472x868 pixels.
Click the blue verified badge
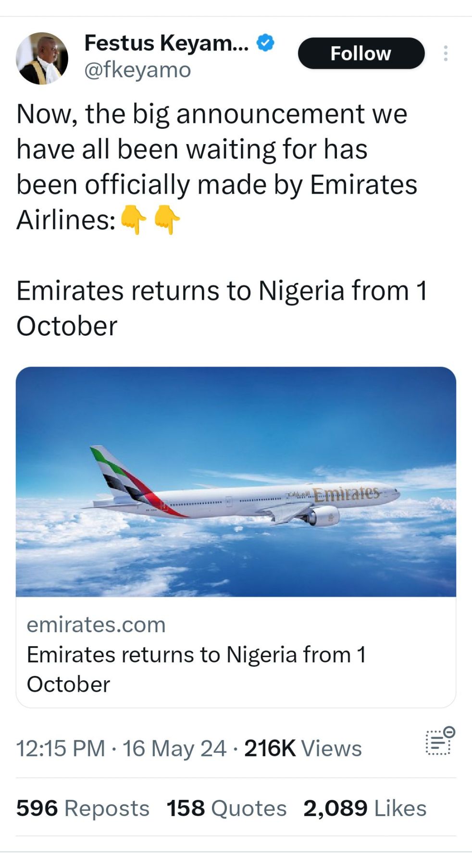click(265, 43)
